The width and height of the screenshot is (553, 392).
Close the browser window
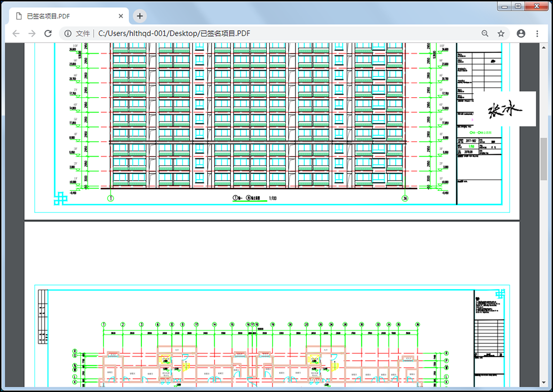pyautogui.click(x=537, y=6)
